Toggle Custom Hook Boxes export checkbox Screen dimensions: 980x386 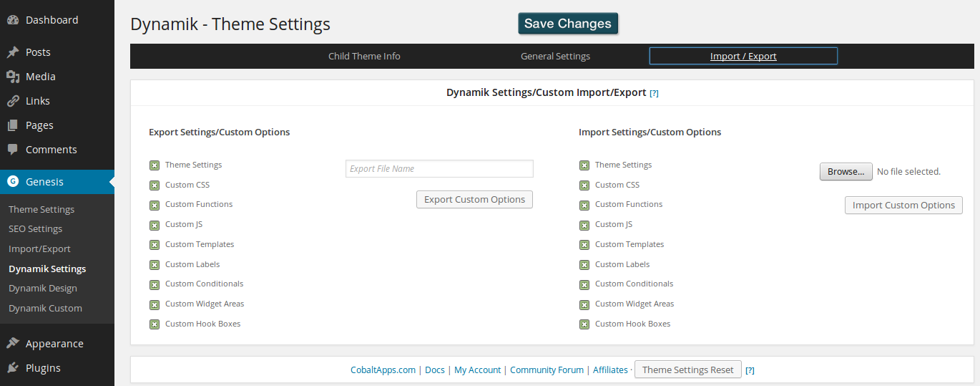155,324
